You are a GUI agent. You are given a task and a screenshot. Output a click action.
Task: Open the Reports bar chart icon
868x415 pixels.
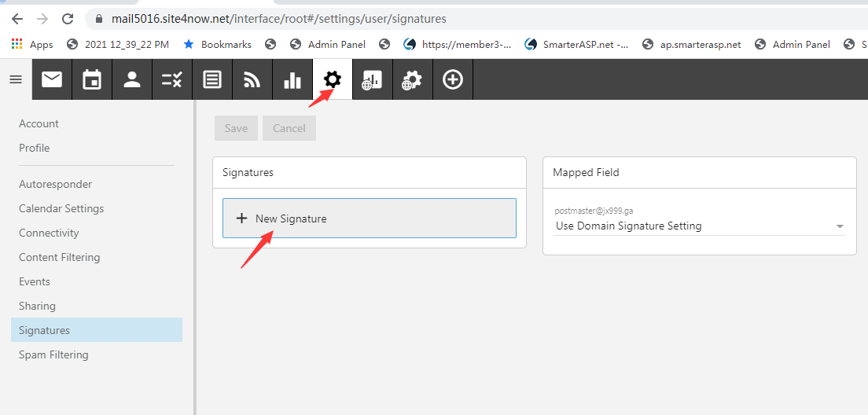pyautogui.click(x=292, y=79)
